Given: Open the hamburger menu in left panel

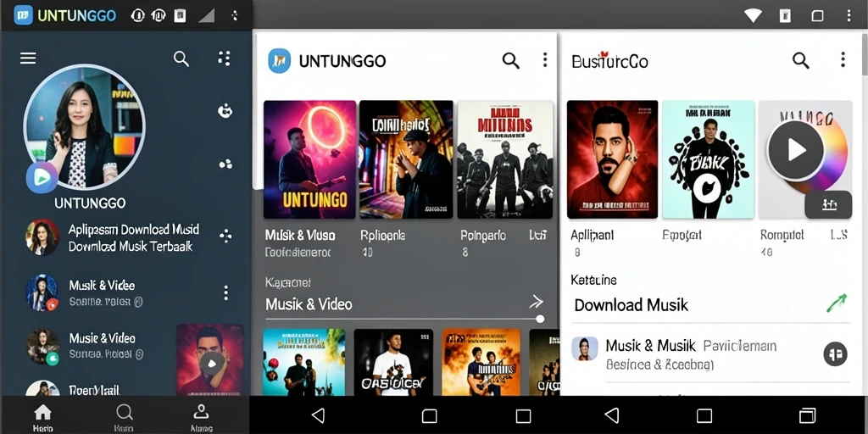Looking at the screenshot, I should tap(28, 58).
